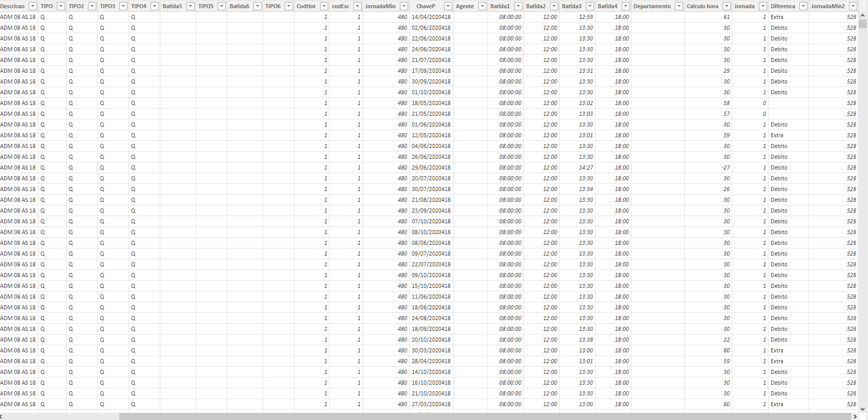Open the Batida3 column filter dropdown
The height and width of the screenshot is (420, 868).
[x=590, y=6]
